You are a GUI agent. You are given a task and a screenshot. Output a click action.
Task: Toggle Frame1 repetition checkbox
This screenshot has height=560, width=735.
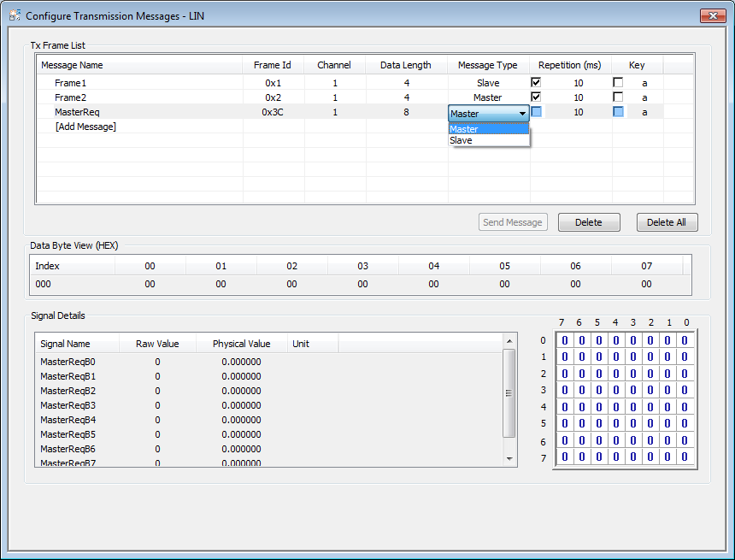click(536, 83)
